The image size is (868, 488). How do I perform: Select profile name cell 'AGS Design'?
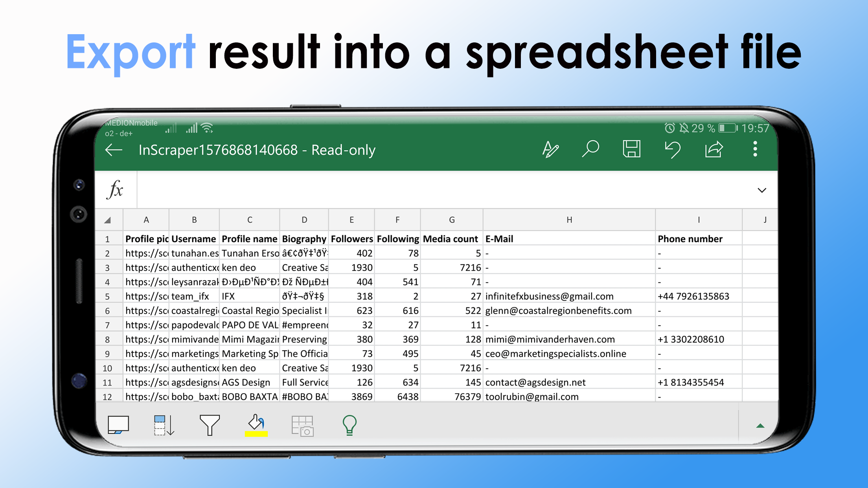click(250, 382)
